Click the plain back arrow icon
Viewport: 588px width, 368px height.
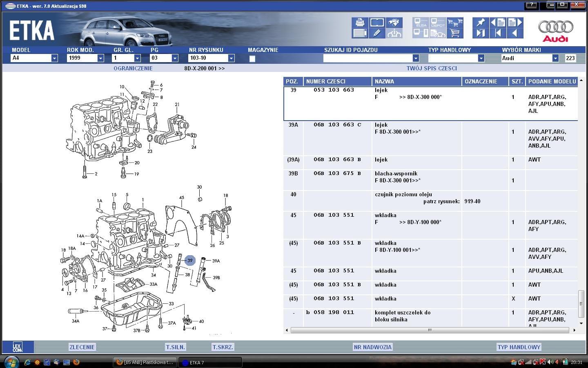pos(515,34)
